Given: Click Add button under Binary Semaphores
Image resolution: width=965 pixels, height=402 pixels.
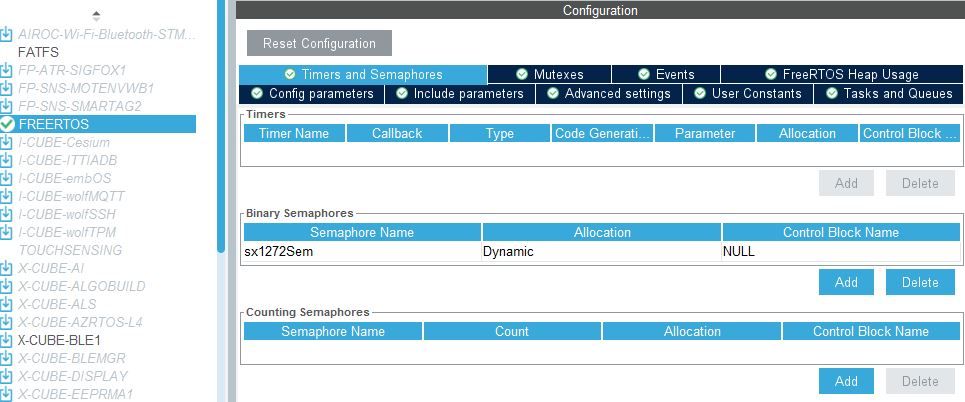Looking at the screenshot, I should point(846,282).
